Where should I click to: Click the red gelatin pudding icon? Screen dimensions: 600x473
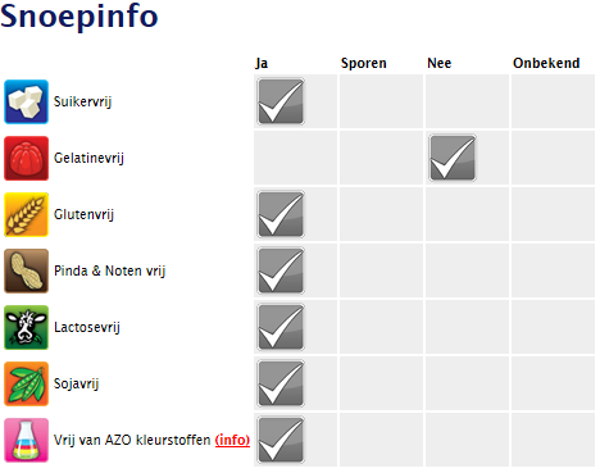(26, 158)
